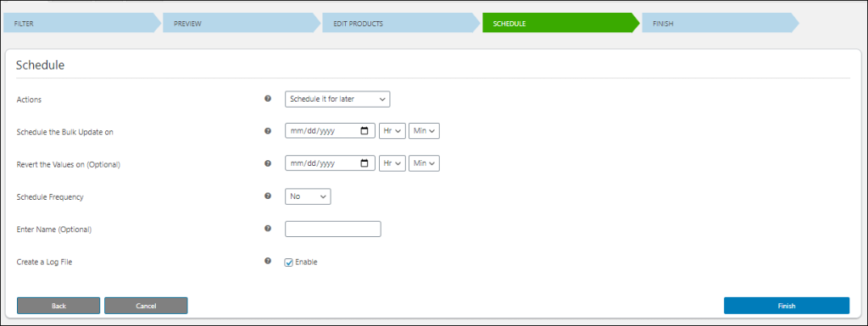
Task: Open the Hr dropdown for Revert Values
Action: (392, 163)
